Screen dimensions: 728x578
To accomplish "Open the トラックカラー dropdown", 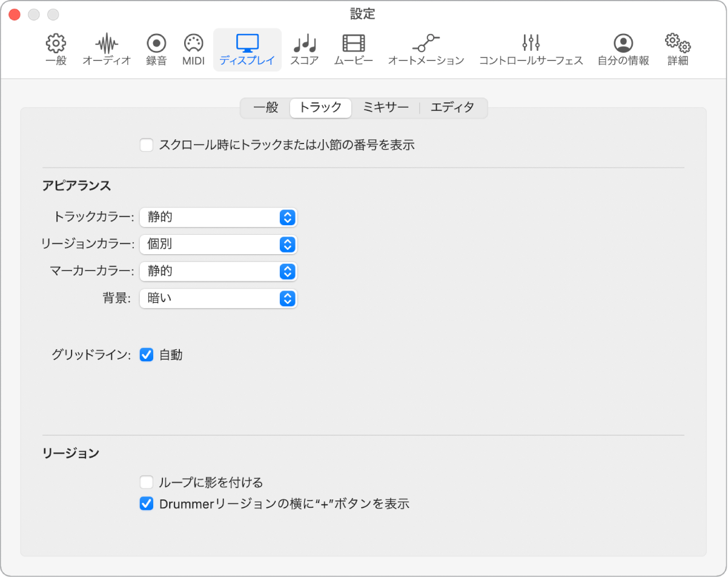I will [x=218, y=217].
